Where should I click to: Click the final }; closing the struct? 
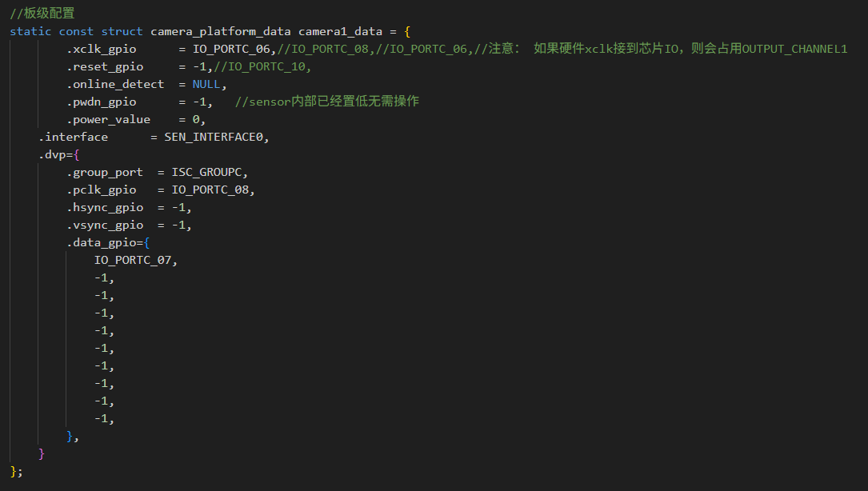(17, 472)
